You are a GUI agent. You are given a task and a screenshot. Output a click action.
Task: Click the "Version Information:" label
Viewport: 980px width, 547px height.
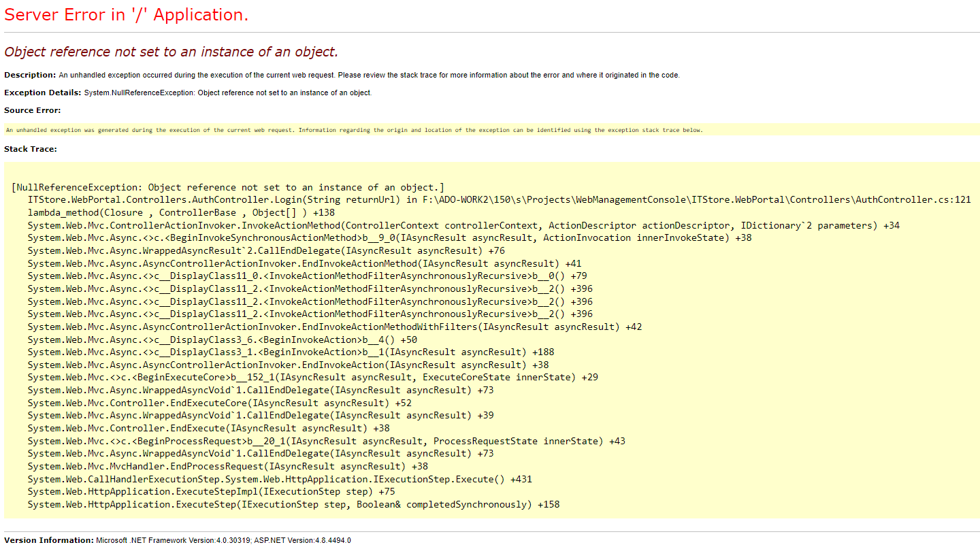pos(48,540)
